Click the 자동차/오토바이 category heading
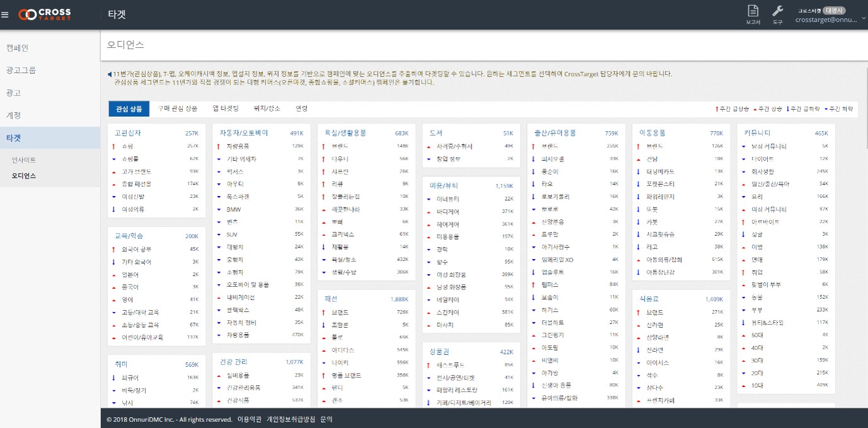The height and width of the screenshot is (428, 868). [243, 133]
